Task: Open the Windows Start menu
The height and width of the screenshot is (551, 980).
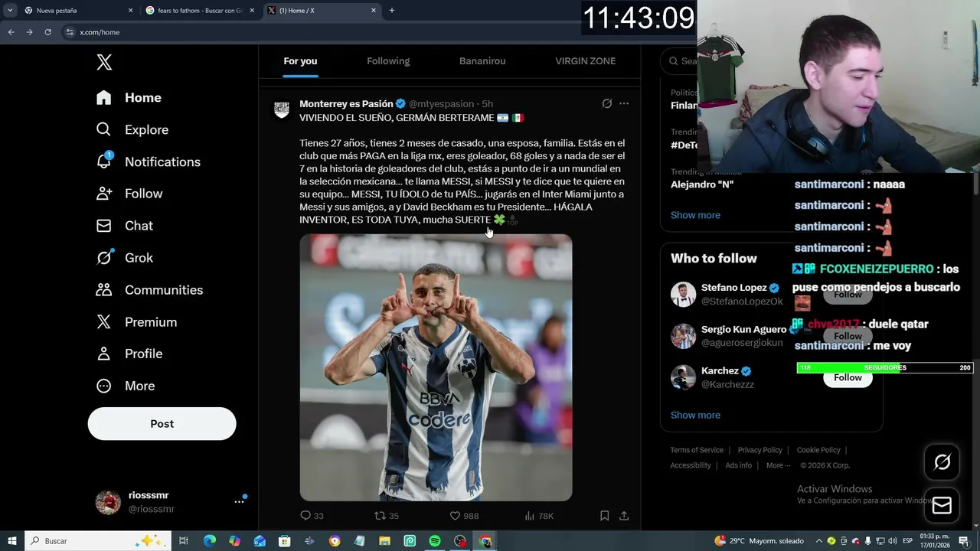Action: [x=12, y=541]
